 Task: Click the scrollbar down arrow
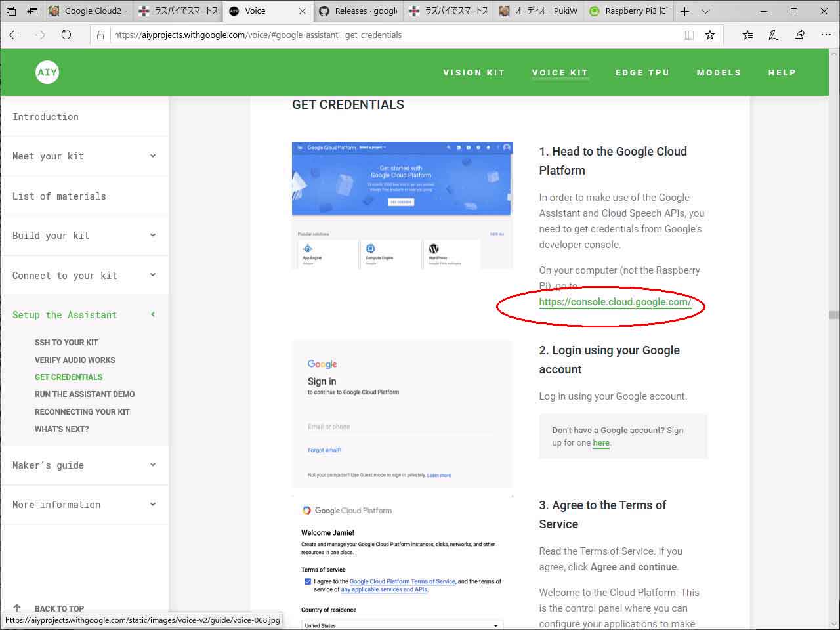click(x=833, y=623)
